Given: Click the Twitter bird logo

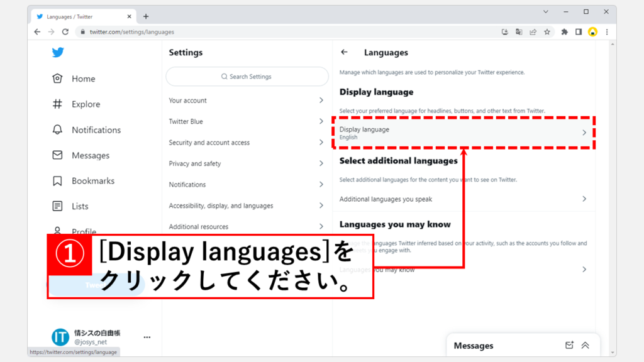Looking at the screenshot, I should 58,53.
